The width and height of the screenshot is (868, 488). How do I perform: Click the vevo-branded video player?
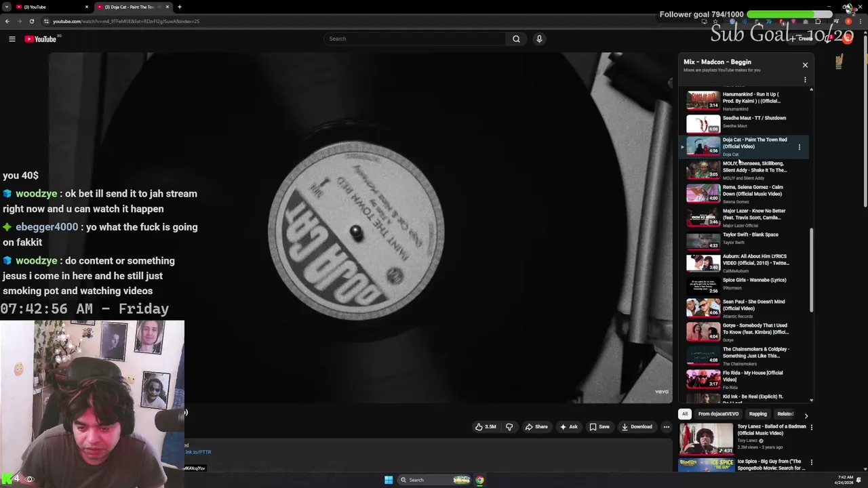coord(360,228)
